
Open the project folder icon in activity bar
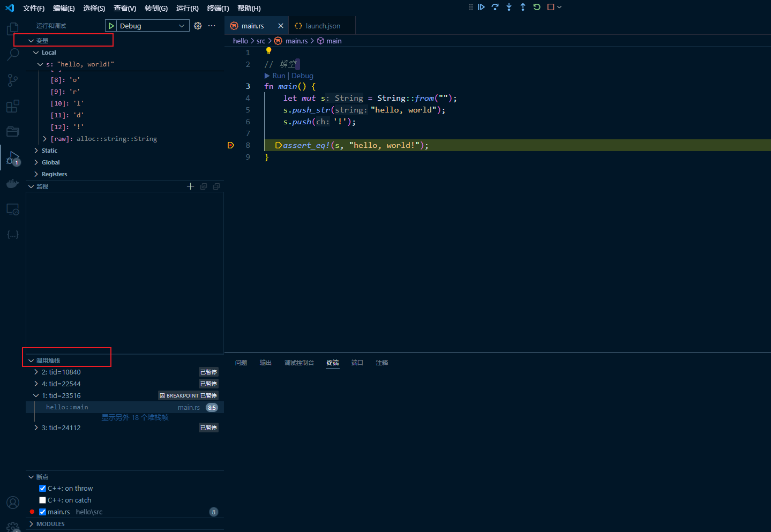[13, 132]
